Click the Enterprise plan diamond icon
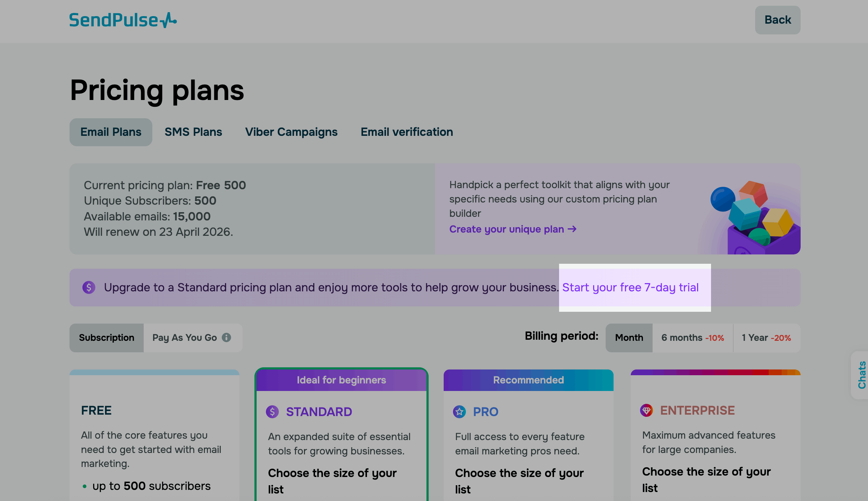Screen dimensions: 868x501 pyautogui.click(x=647, y=410)
